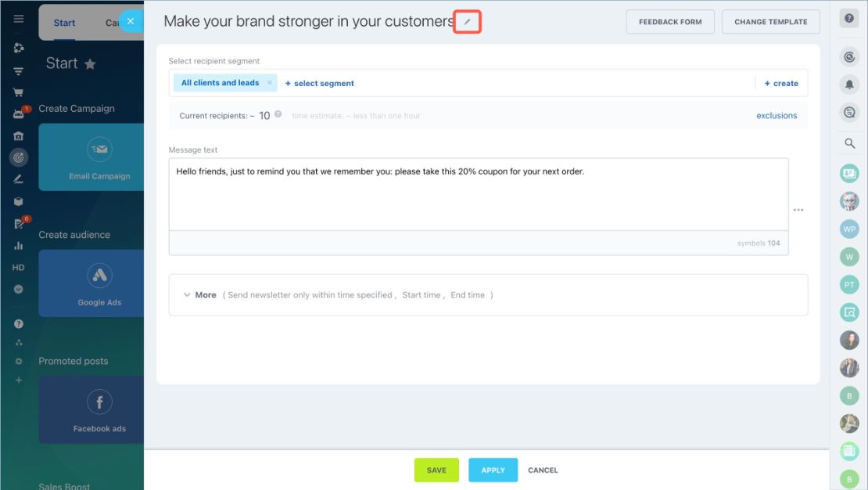This screenshot has height=490, width=868.
Task: Expand the More settings section
Action: [x=200, y=295]
